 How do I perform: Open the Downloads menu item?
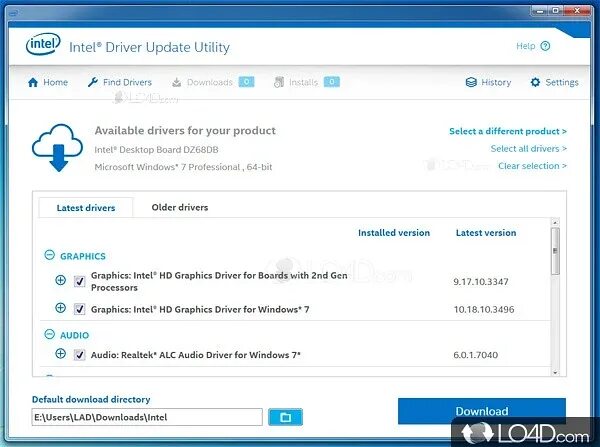pos(210,82)
